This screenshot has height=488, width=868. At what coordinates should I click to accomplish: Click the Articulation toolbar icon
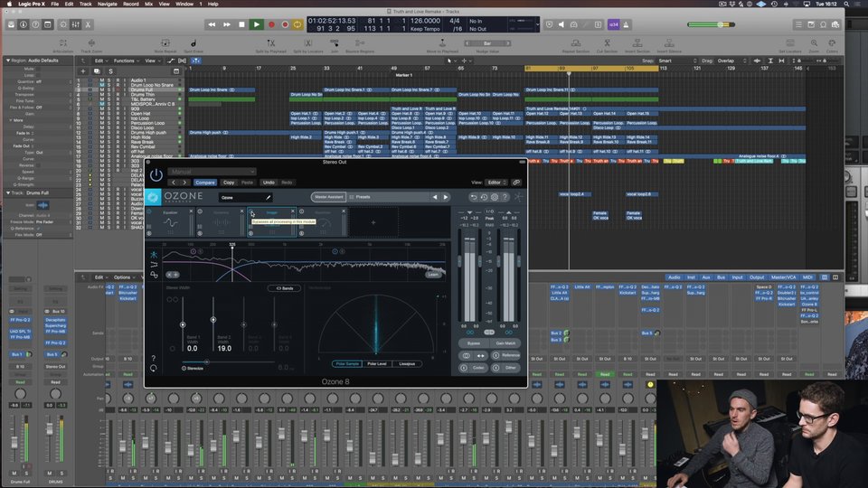point(63,45)
